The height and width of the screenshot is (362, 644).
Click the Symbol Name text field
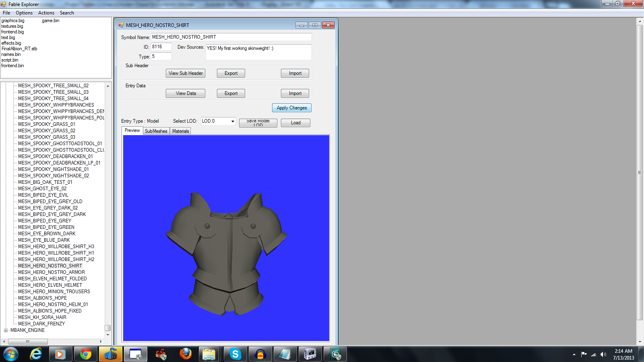231,37
